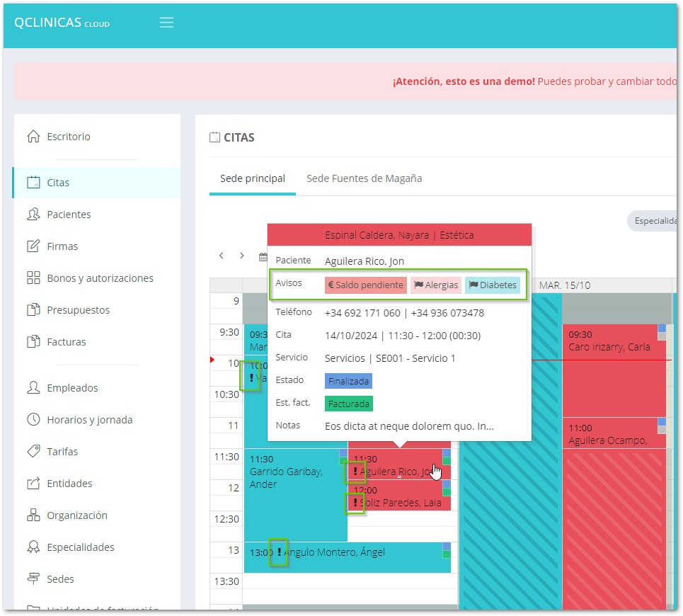Viewport: 683px width, 616px height.
Task: Click the alert icon on Soliz Paredes appointment
Action: point(355,503)
